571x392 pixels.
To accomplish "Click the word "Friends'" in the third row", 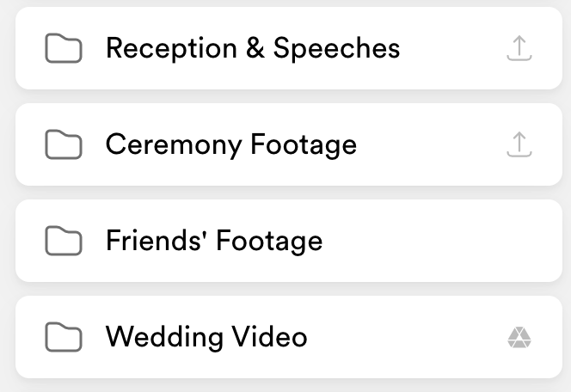I will (156, 241).
